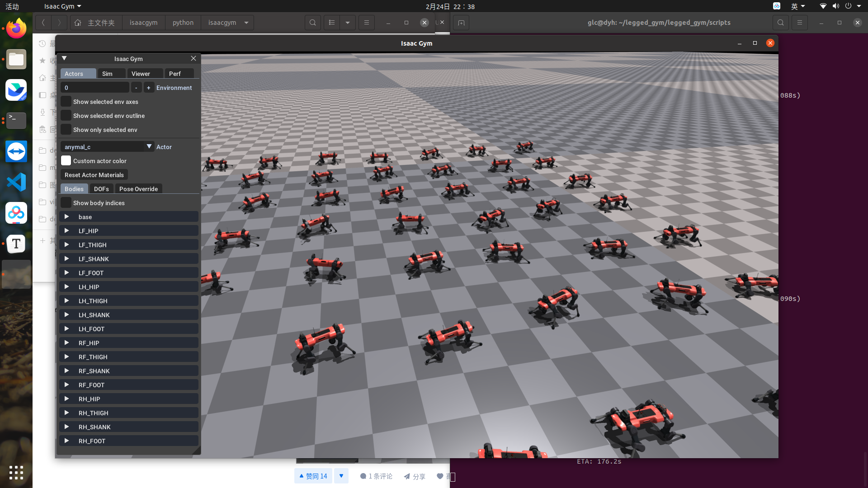Click the Actors tab in Isaac Gym
Image resolution: width=868 pixels, height=488 pixels.
pyautogui.click(x=74, y=73)
